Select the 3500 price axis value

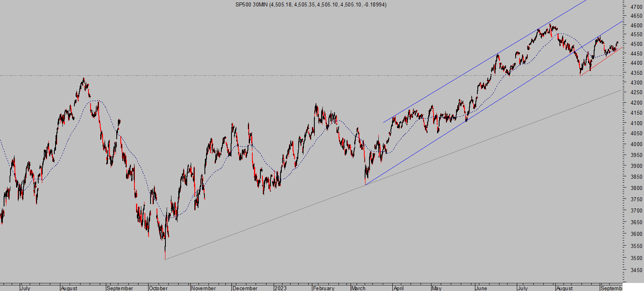pos(636,258)
